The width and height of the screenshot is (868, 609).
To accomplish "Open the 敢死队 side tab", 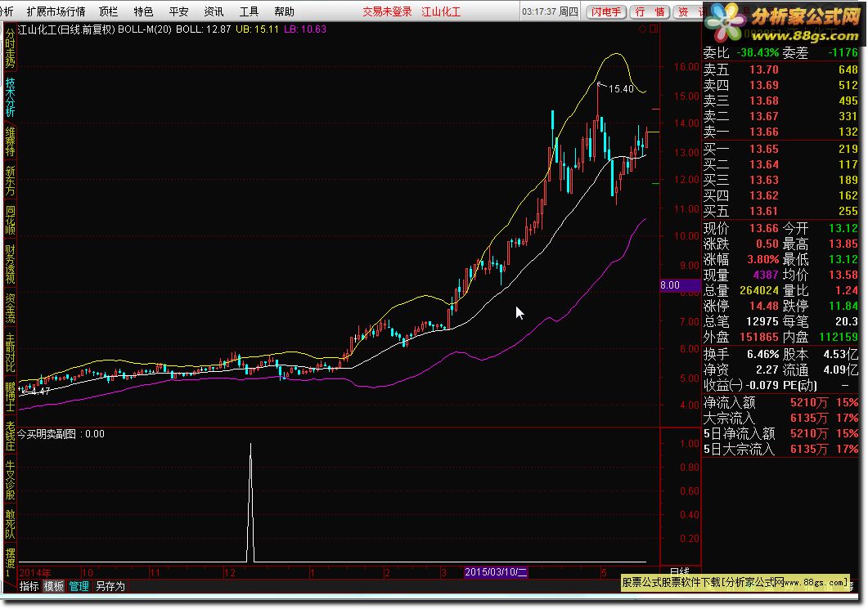I will [x=10, y=524].
